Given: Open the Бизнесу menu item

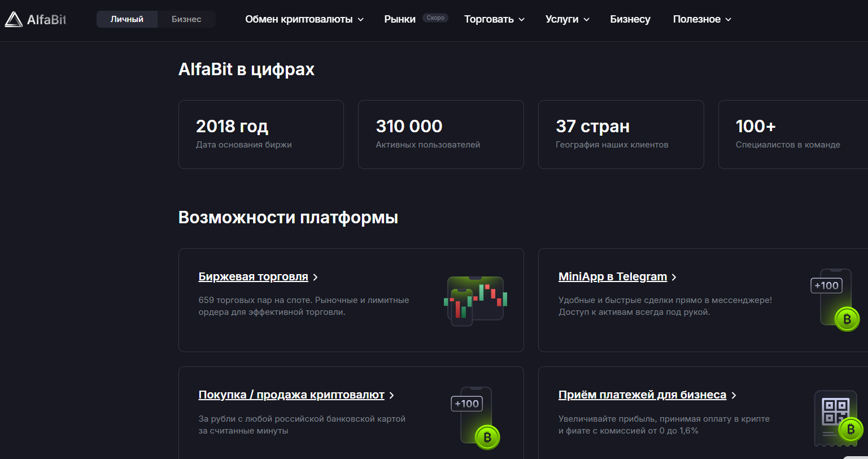Looking at the screenshot, I should click(x=630, y=19).
